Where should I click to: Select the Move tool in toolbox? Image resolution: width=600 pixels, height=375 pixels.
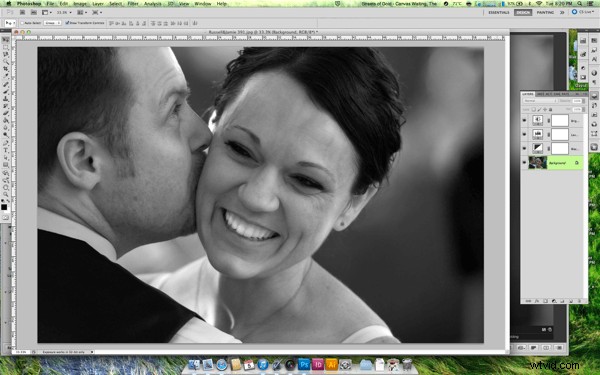(5, 40)
